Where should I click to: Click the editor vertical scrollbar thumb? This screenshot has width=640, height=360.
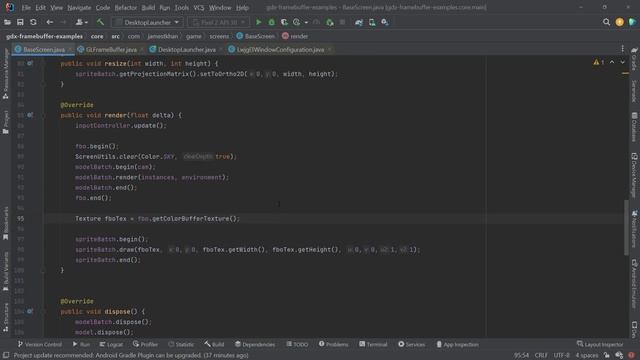tap(627, 228)
